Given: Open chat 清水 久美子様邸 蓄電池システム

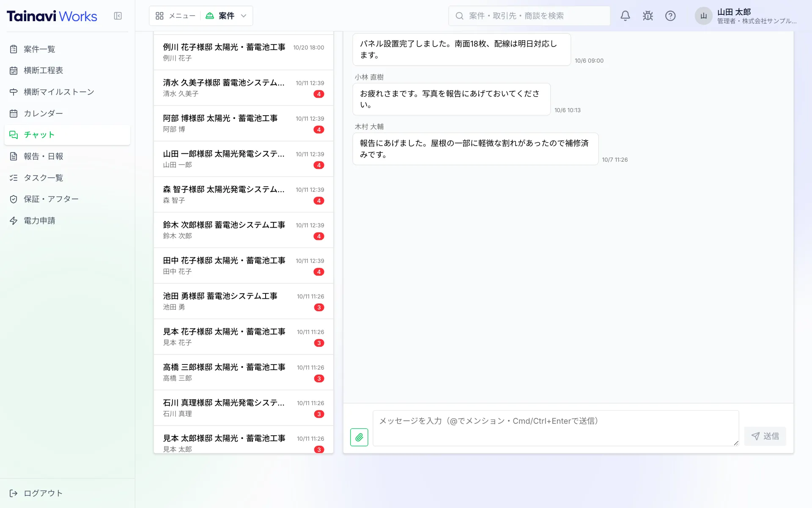Looking at the screenshot, I should tap(244, 88).
